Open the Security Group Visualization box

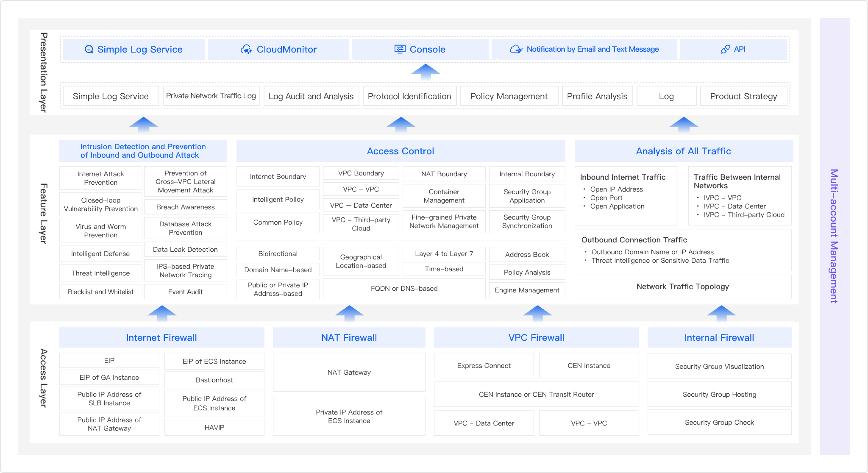[x=719, y=366]
